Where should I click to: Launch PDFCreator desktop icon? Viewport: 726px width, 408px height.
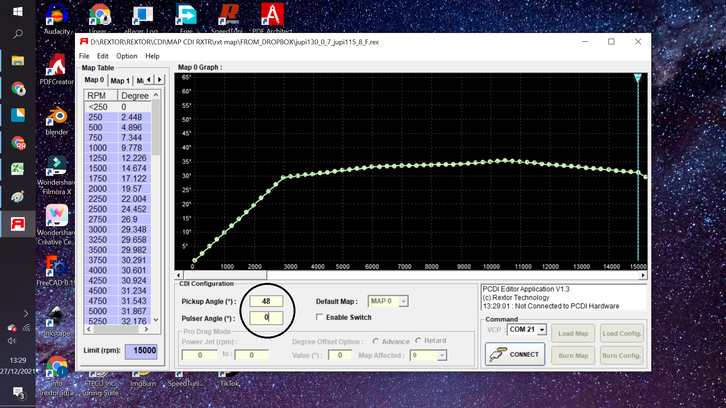click(x=57, y=64)
